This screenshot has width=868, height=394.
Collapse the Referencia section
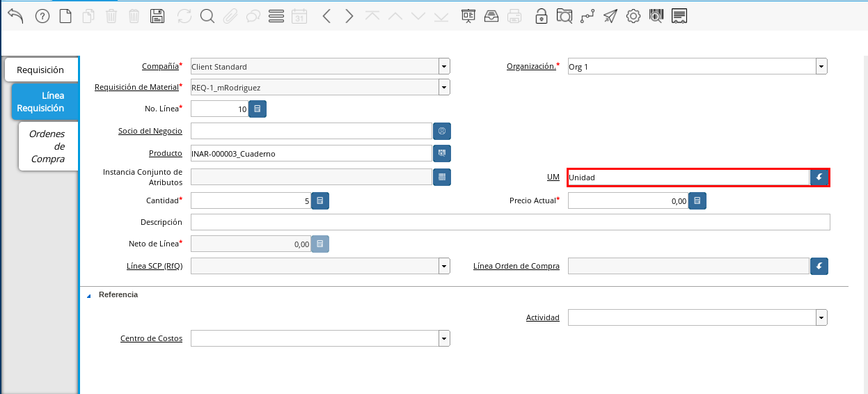click(88, 295)
